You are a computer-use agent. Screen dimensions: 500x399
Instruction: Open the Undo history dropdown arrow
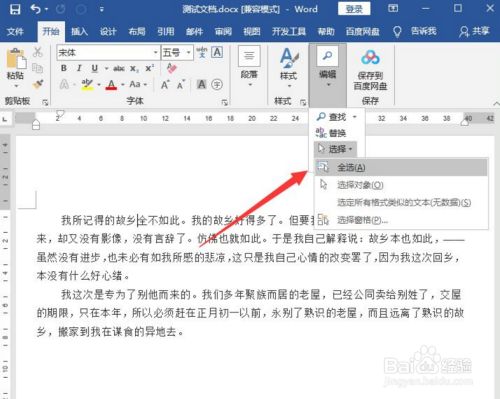pos(46,9)
